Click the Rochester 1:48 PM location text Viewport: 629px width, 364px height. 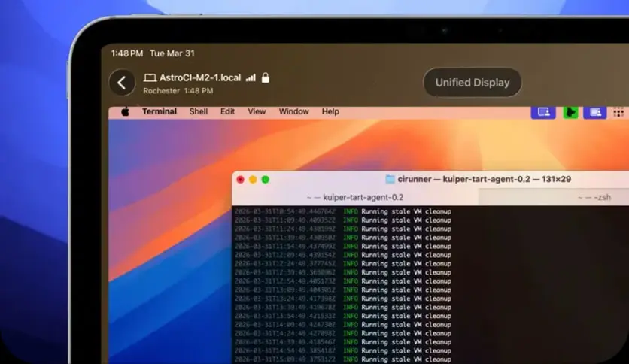click(x=178, y=91)
